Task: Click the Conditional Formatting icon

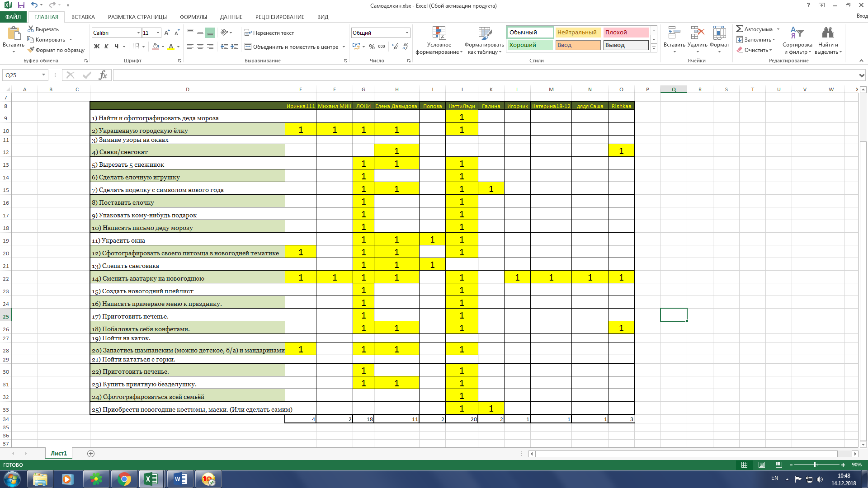Action: click(x=439, y=34)
